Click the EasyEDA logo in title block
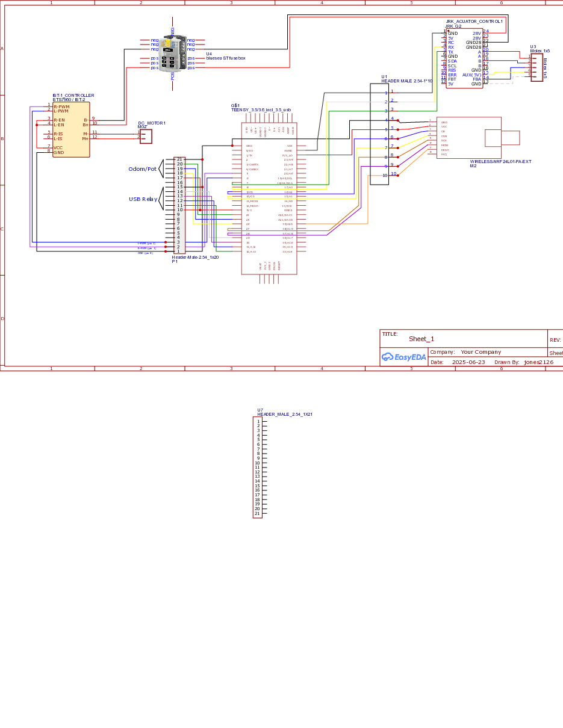Image resolution: width=563 pixels, height=728 pixels. click(404, 357)
